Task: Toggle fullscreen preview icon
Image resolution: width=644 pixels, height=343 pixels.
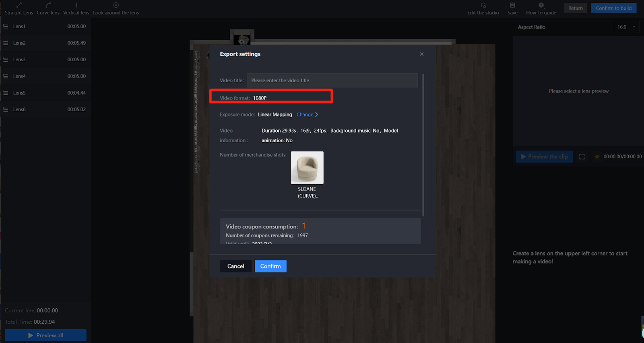Action: (582, 157)
